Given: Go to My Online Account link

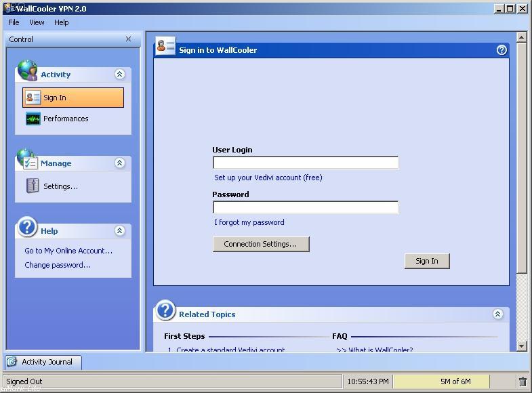Looking at the screenshot, I should pos(68,251).
